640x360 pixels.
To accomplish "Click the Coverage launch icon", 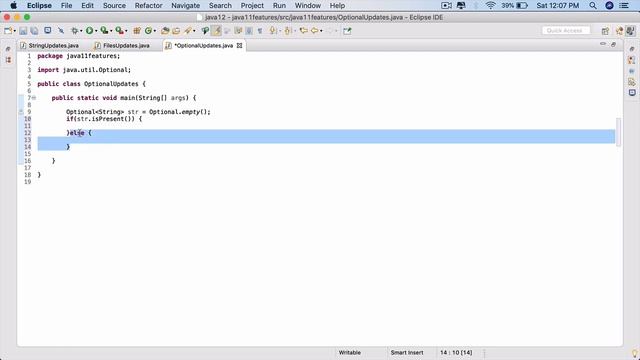I will coord(104,31).
